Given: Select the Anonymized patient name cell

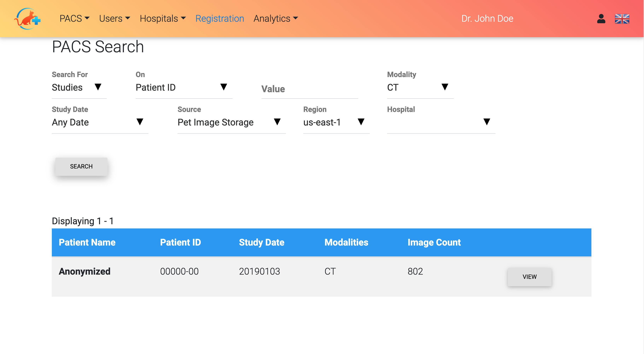Looking at the screenshot, I should [85, 271].
